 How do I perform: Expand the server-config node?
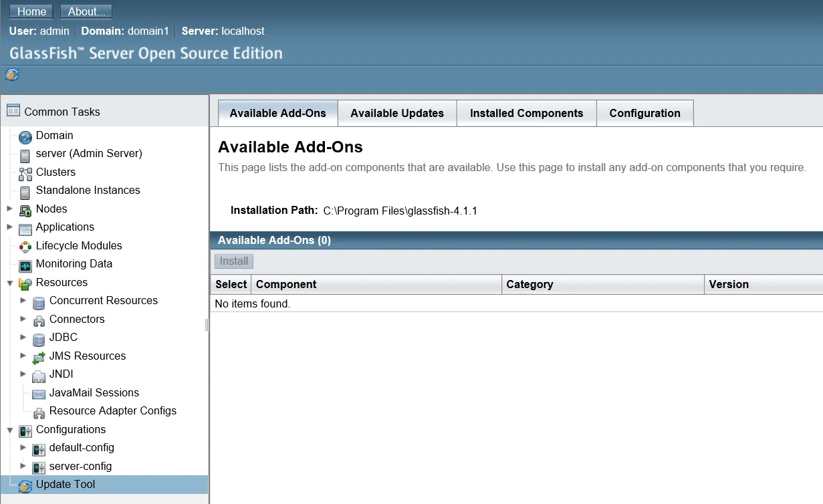[23, 466]
